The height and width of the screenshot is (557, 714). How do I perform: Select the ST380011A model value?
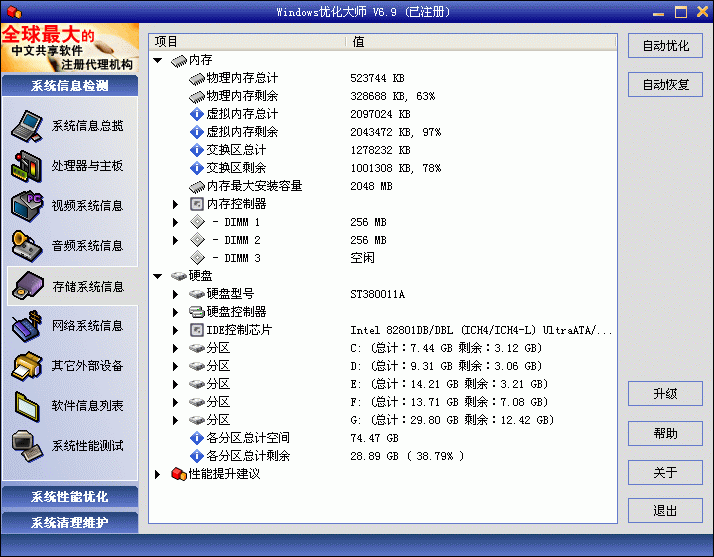tap(377, 294)
